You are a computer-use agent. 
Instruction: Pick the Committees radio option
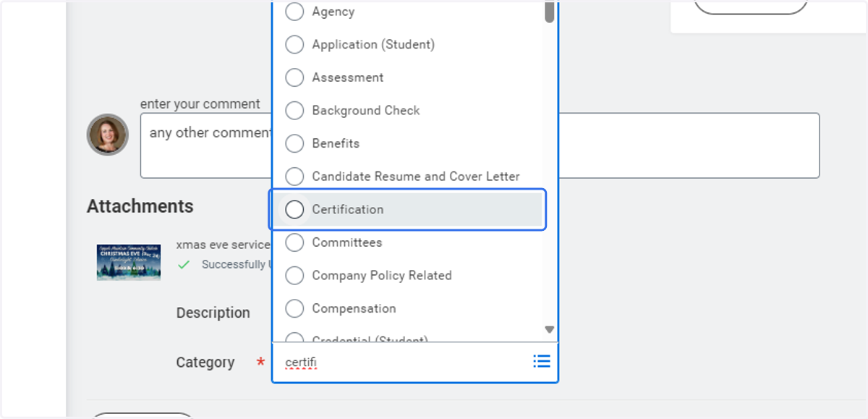click(x=294, y=242)
